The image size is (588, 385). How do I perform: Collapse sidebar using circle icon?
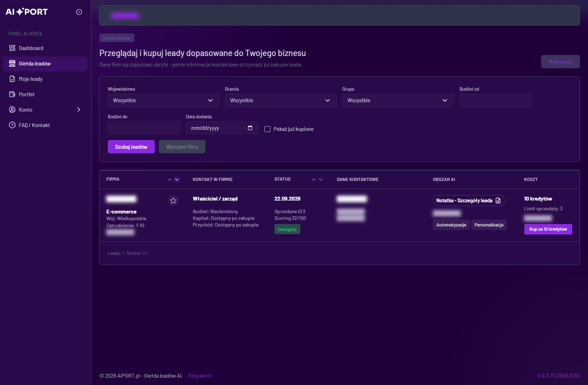click(79, 12)
